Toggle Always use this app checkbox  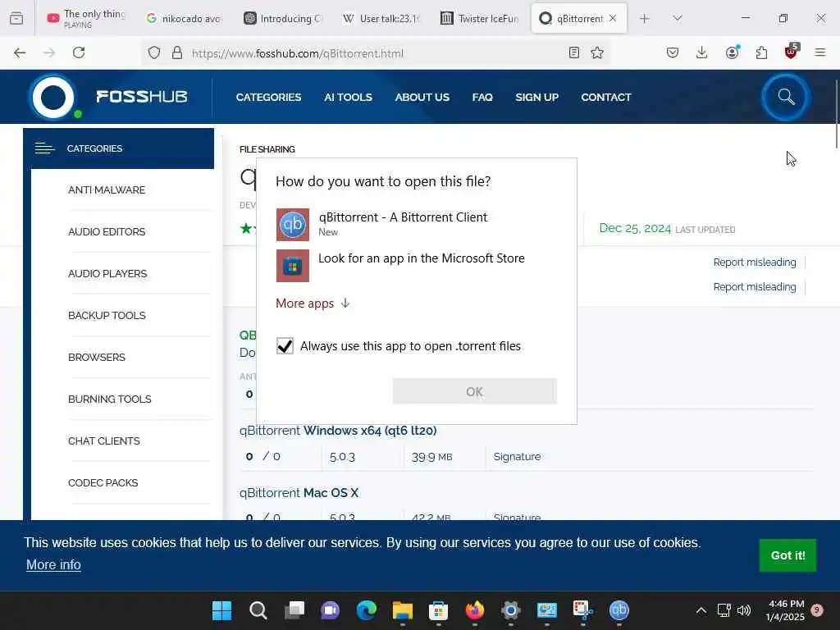pyautogui.click(x=285, y=346)
